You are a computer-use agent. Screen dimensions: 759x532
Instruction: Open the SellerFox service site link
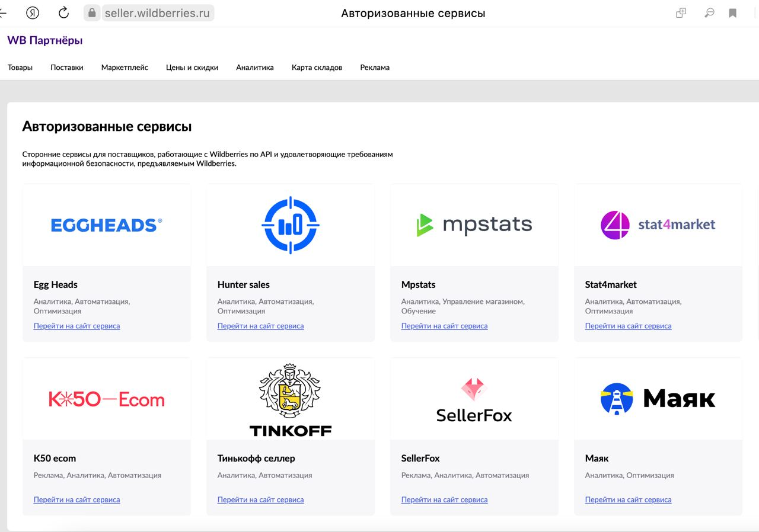coord(444,499)
